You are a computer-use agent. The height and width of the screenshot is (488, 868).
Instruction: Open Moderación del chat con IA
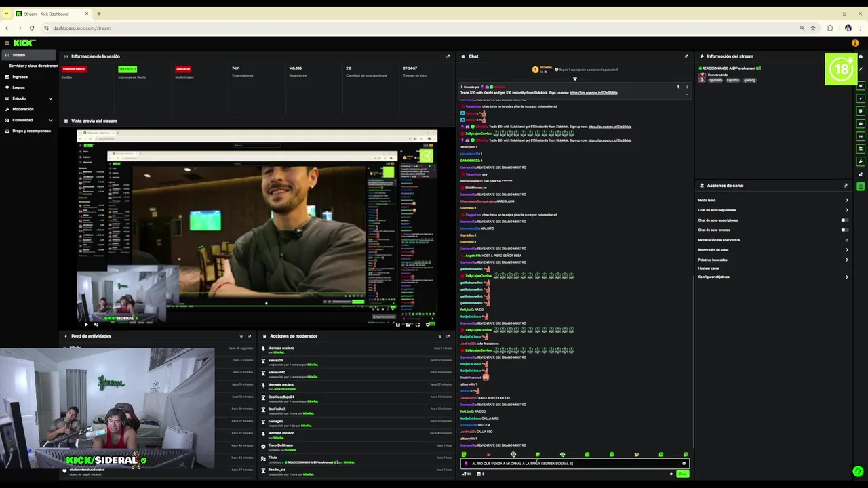pyautogui.click(x=772, y=240)
